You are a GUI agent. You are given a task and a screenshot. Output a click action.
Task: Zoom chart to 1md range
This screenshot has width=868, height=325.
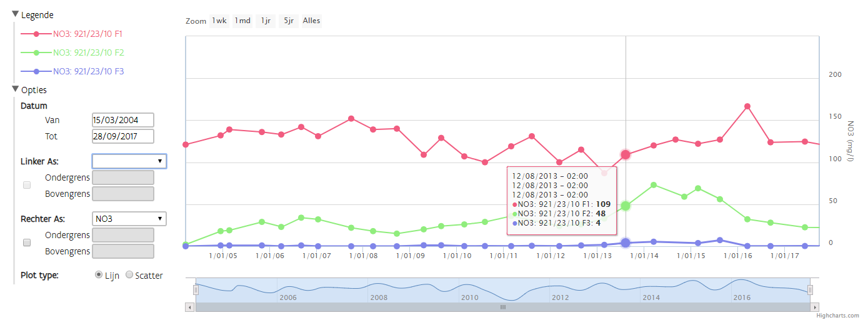coord(242,21)
